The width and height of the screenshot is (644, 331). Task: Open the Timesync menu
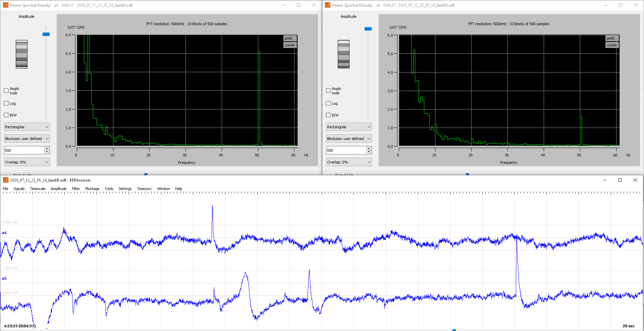click(144, 189)
